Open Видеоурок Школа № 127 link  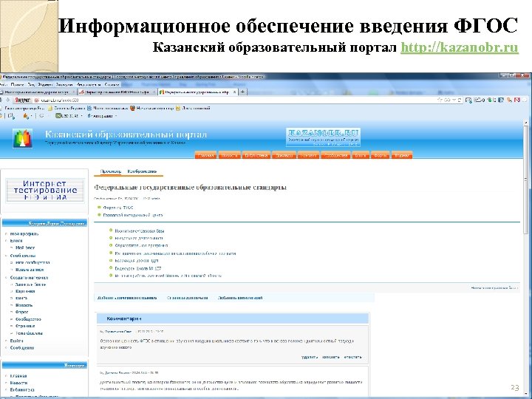point(138,268)
